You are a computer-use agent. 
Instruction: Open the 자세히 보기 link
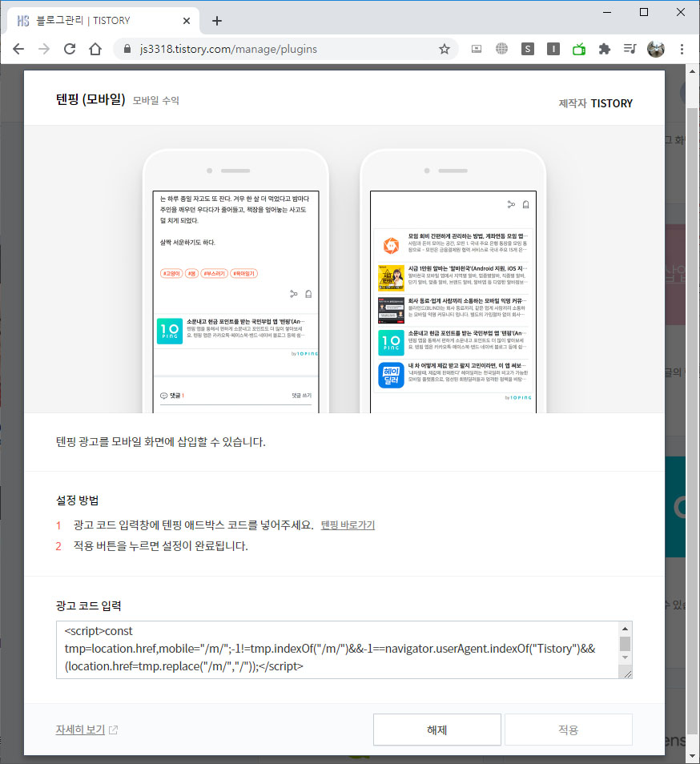click(86, 730)
